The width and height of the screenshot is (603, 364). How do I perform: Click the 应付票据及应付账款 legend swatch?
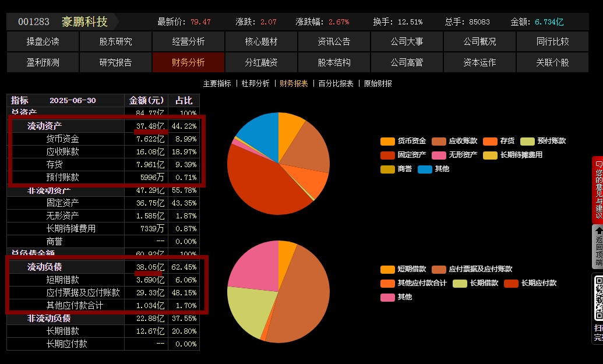pos(439,270)
